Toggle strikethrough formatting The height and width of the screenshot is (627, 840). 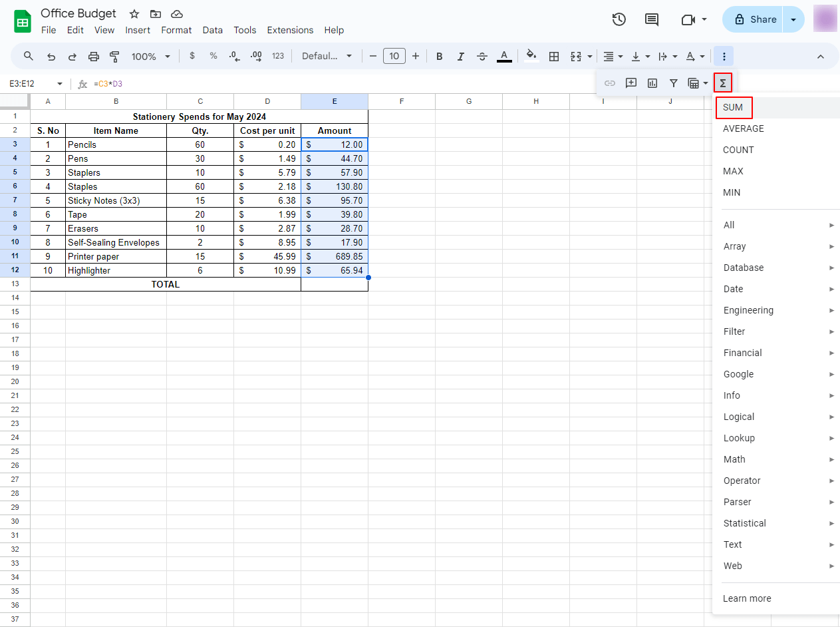(x=482, y=57)
